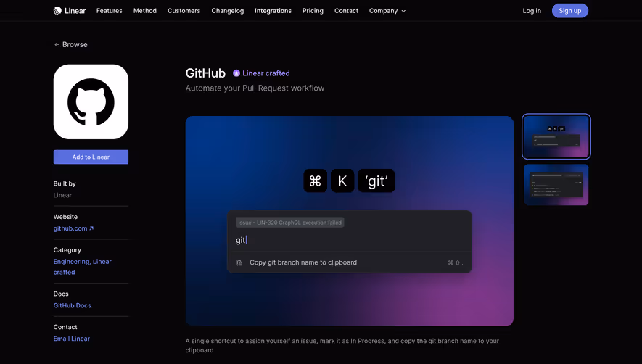
Task: Click the Sign up button
Action: pos(570,11)
